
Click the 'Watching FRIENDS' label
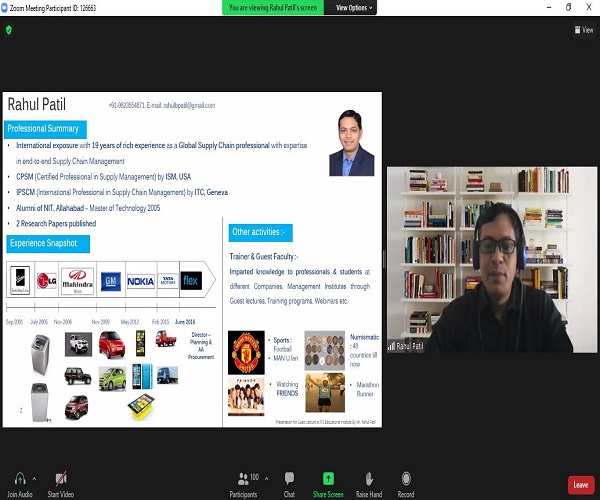[x=287, y=389]
